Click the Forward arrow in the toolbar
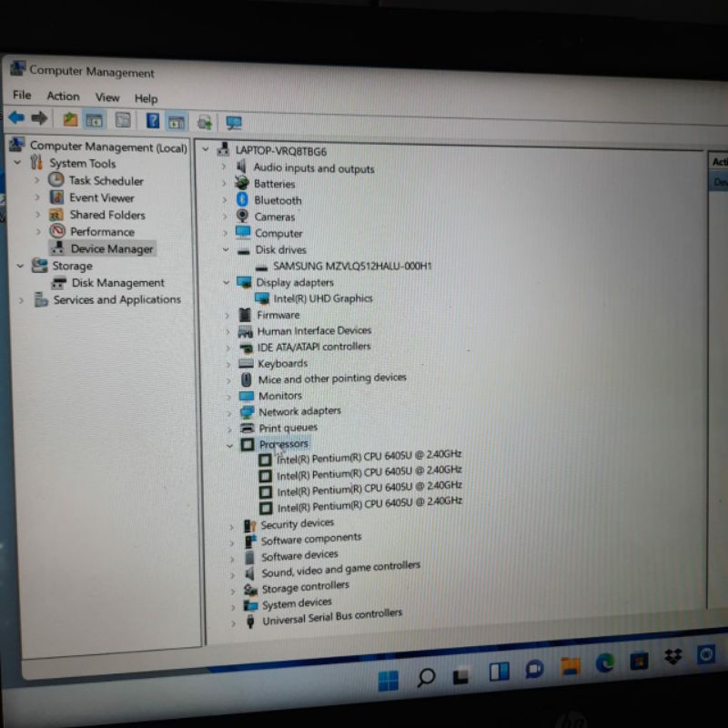 point(39,118)
